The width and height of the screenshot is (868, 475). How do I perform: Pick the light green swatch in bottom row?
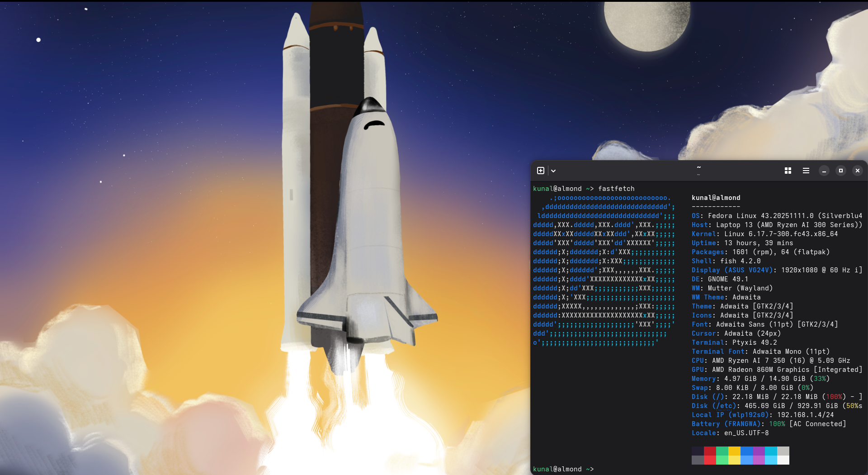pos(722,460)
